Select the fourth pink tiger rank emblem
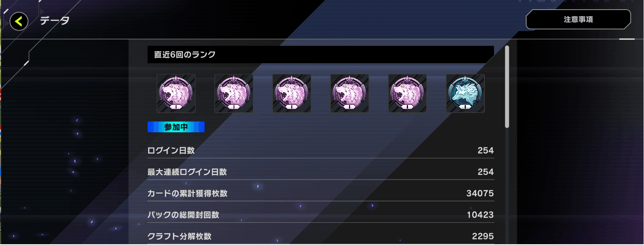 tap(350, 93)
